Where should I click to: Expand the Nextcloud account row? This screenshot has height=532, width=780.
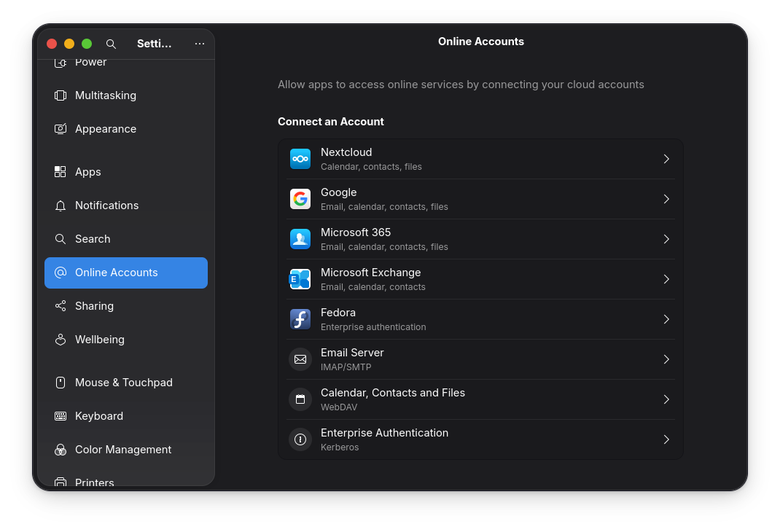666,158
